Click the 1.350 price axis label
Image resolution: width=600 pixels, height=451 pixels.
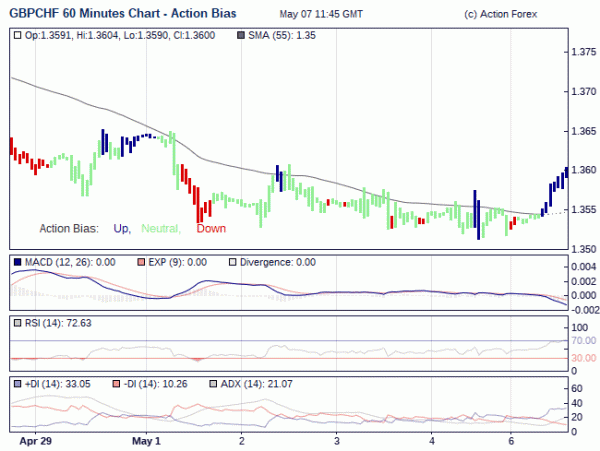(584, 249)
